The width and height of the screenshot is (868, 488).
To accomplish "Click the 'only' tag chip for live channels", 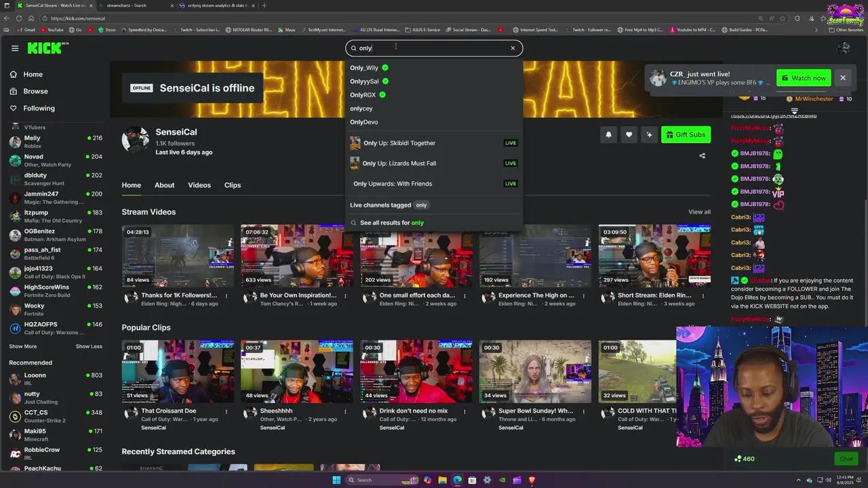I will pyautogui.click(x=421, y=205).
